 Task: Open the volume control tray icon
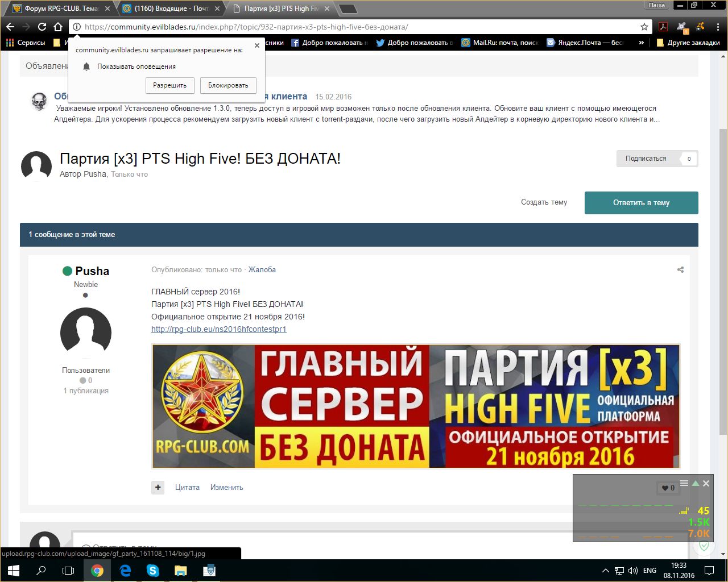[x=632, y=571]
